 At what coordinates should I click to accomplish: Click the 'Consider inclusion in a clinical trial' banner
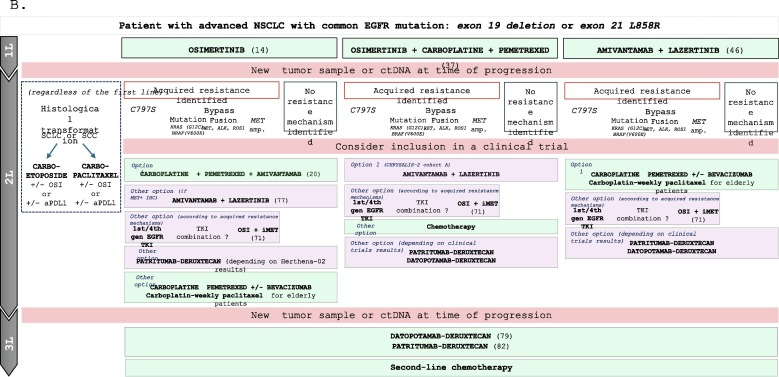pyautogui.click(x=451, y=147)
